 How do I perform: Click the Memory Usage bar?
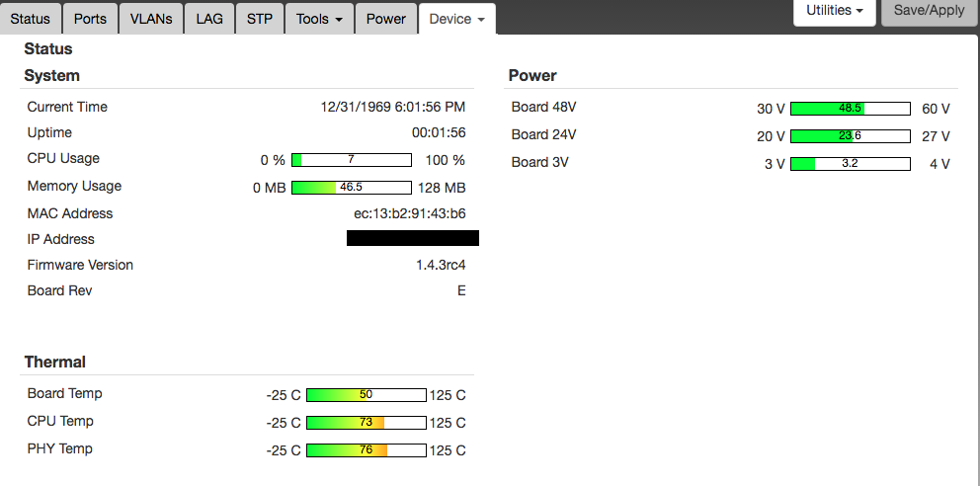351,188
